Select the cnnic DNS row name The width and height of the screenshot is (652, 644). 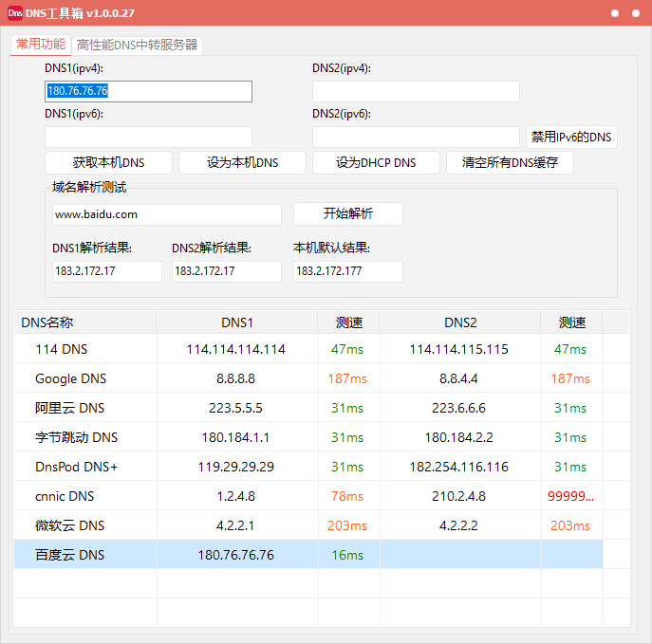pyautogui.click(x=65, y=496)
